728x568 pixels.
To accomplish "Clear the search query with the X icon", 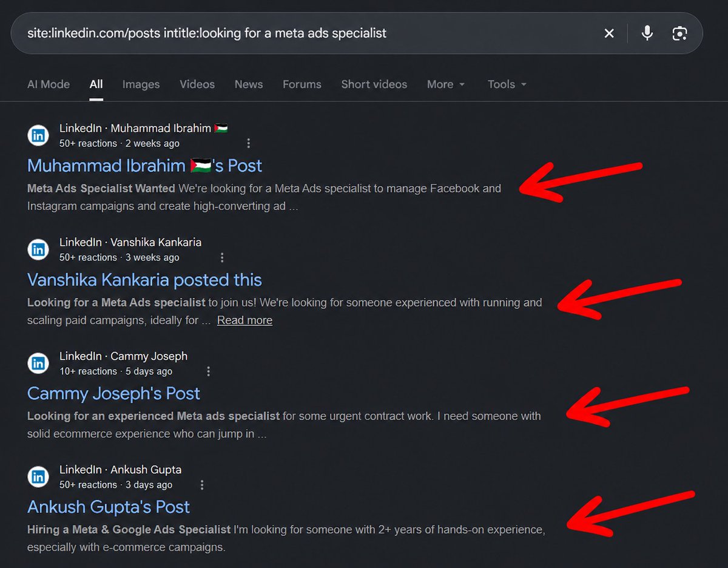I will click(x=609, y=33).
